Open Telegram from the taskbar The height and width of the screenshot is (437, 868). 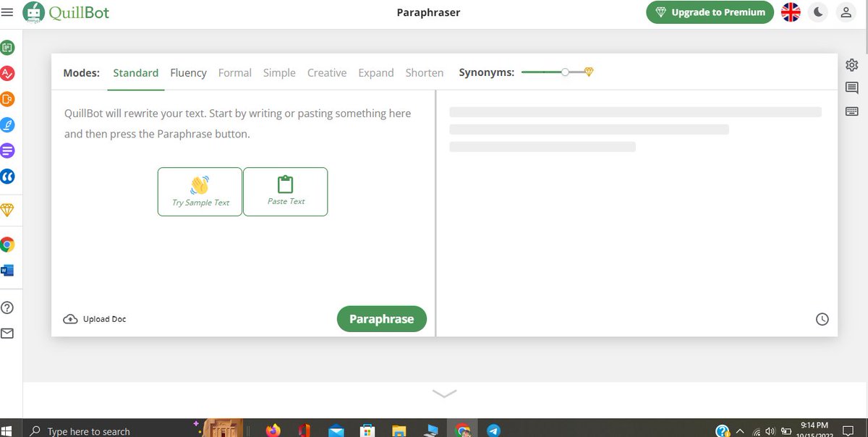[493, 430]
